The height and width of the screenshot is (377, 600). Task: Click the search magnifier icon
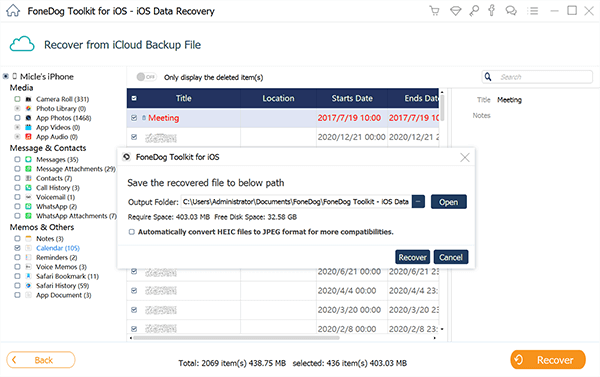(488, 77)
